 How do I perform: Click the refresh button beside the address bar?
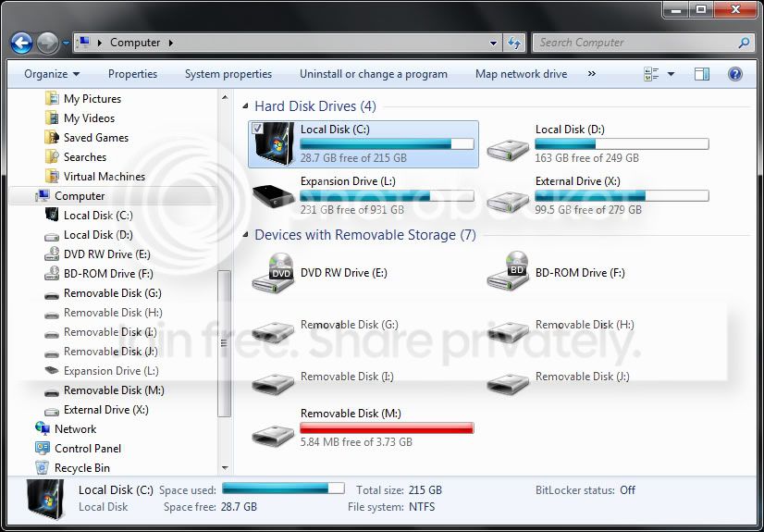[x=514, y=43]
